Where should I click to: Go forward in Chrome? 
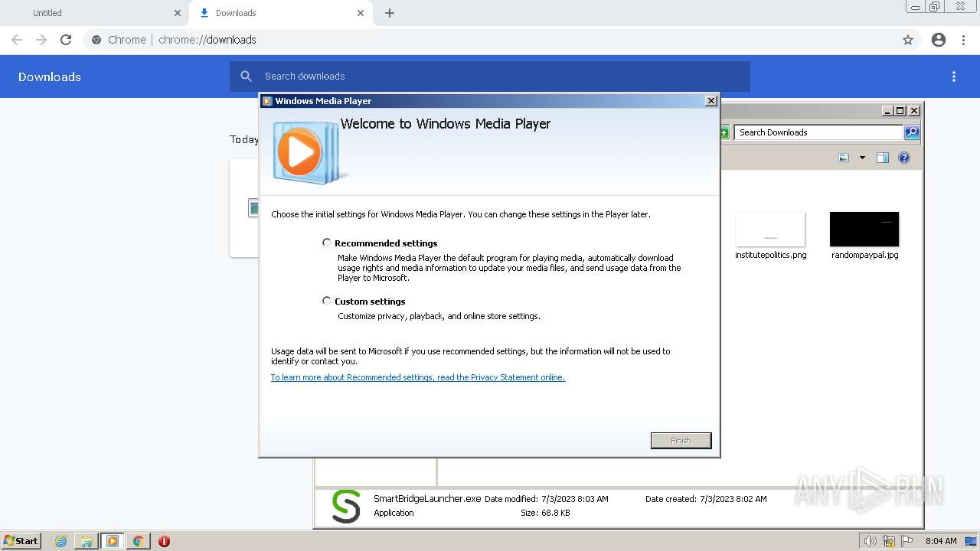pos(41,40)
